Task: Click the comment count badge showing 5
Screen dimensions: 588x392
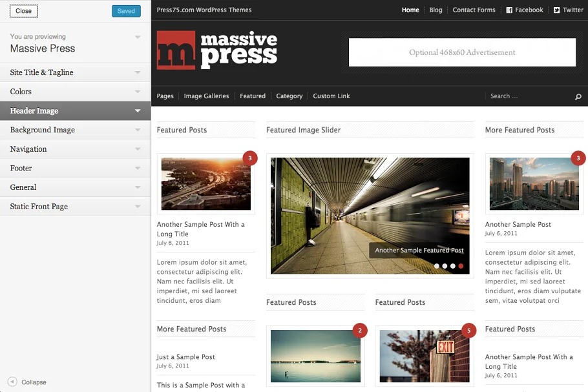Action: tap(468, 331)
